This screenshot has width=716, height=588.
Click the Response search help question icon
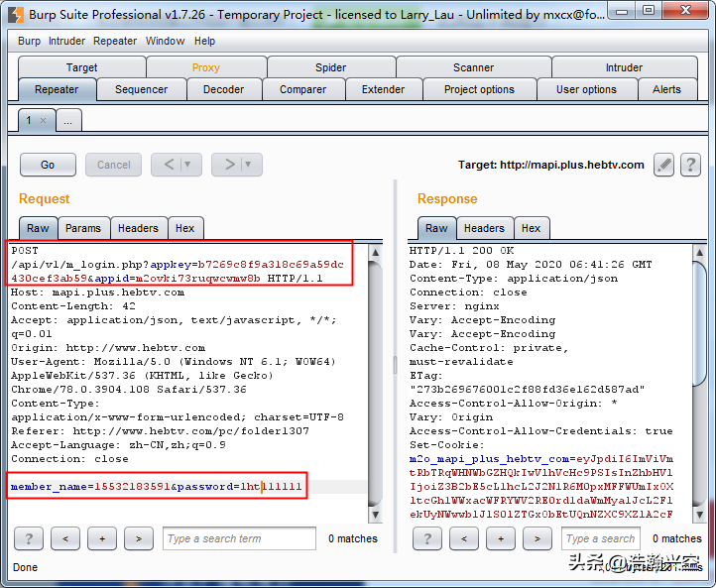[427, 538]
